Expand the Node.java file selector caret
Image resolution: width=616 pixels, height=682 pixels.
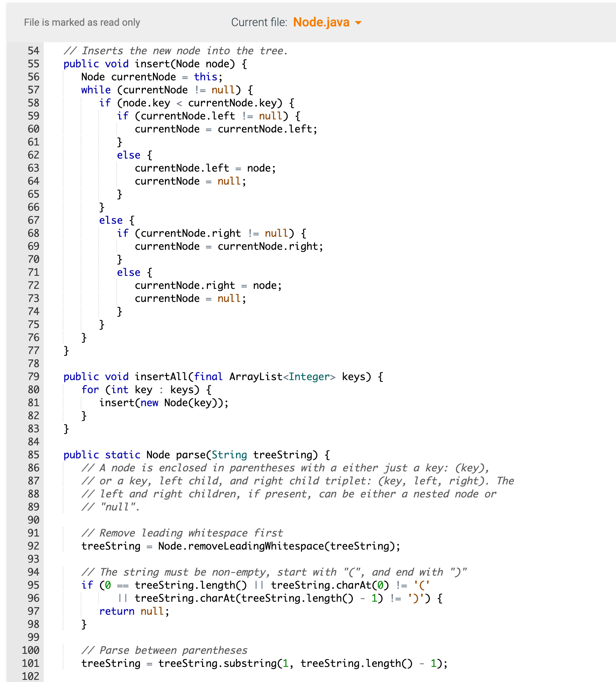pos(358,23)
